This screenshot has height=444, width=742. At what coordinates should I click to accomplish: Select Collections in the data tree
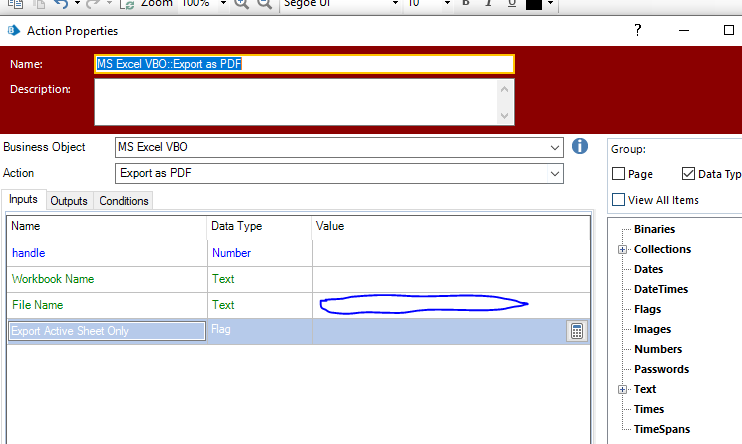662,249
